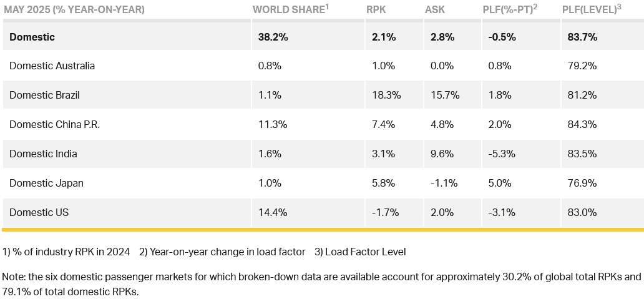Click the ASK column header

click(x=435, y=9)
